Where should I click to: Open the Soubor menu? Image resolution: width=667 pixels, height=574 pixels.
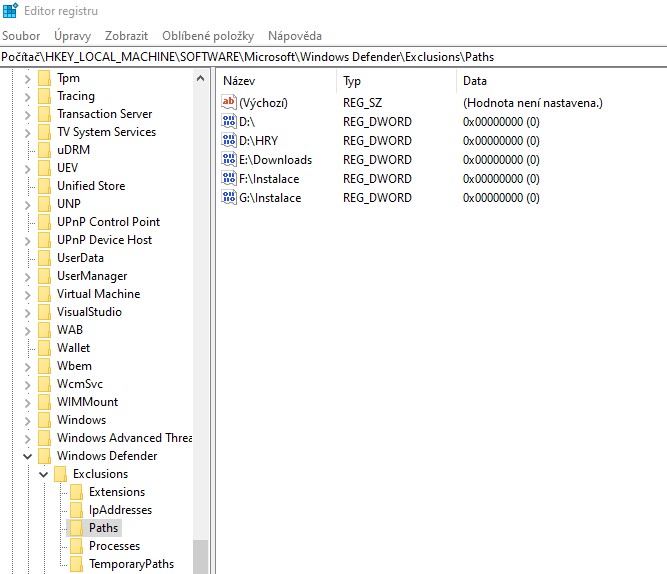tap(21, 35)
